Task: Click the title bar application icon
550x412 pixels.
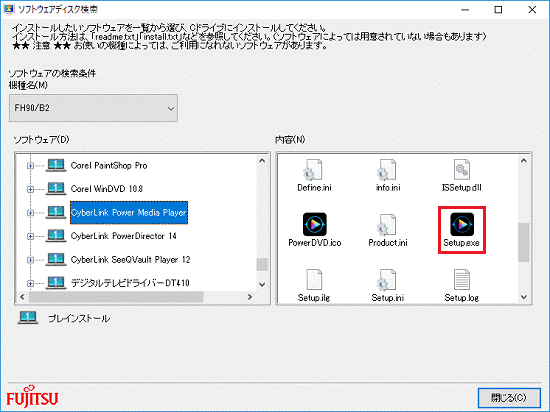Action: click(8, 9)
